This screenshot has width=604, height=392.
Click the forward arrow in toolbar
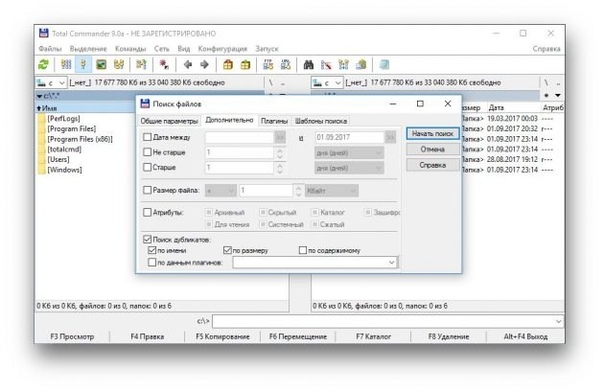click(x=205, y=65)
